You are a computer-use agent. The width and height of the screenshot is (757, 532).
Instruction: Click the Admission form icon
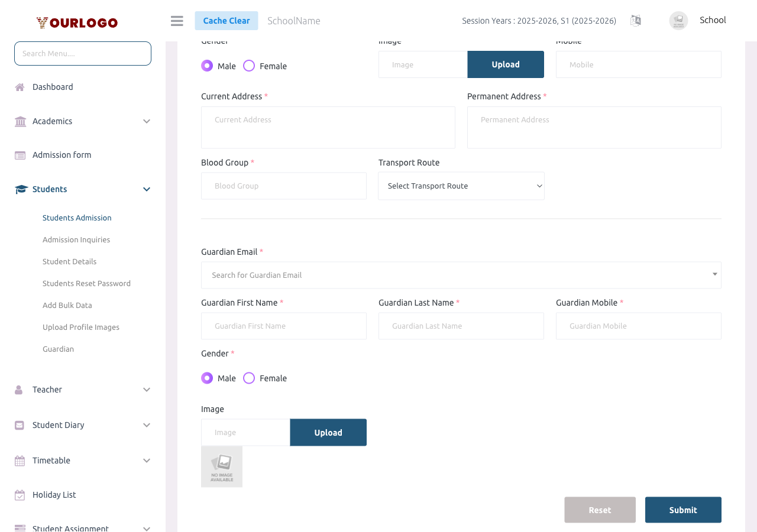(x=20, y=155)
